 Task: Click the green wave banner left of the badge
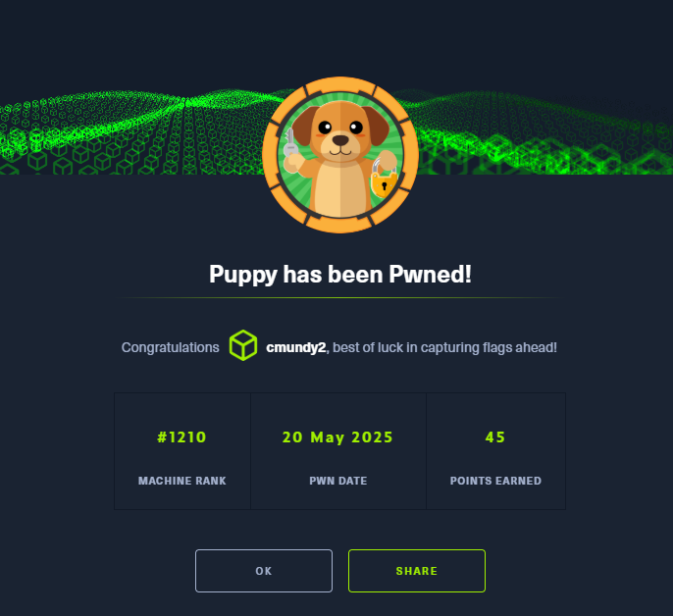(x=130, y=132)
